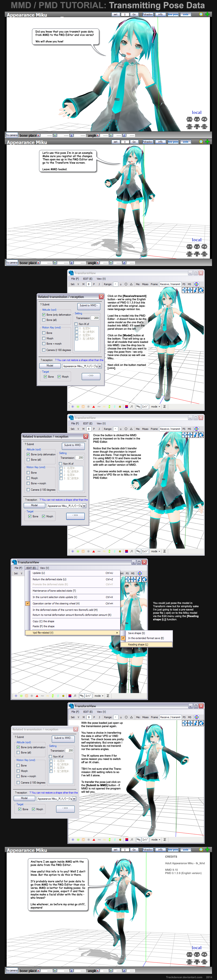The image size is (217, 980).
Task: Click globe icon in topmost TransformView toolbar
Action: [196, 284]
